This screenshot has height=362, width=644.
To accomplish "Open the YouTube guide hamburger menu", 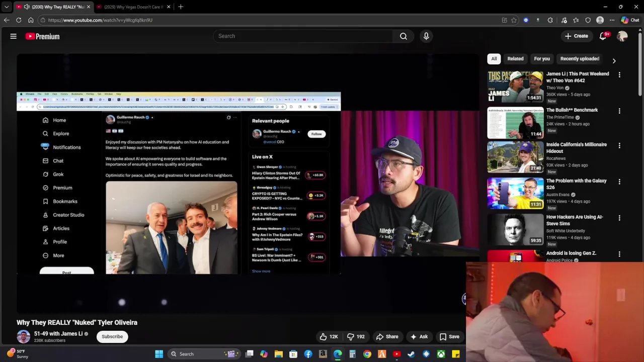I will 14,36.
